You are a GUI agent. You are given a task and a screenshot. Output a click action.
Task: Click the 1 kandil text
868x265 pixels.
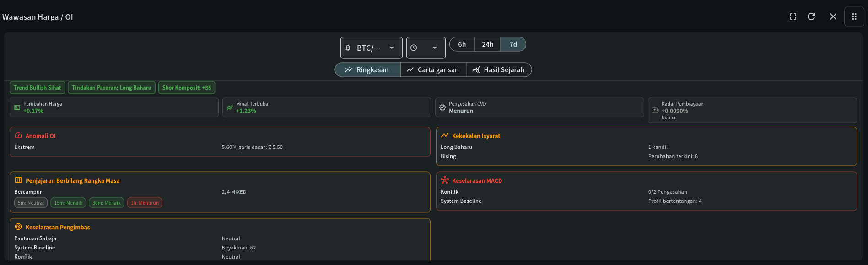point(658,147)
